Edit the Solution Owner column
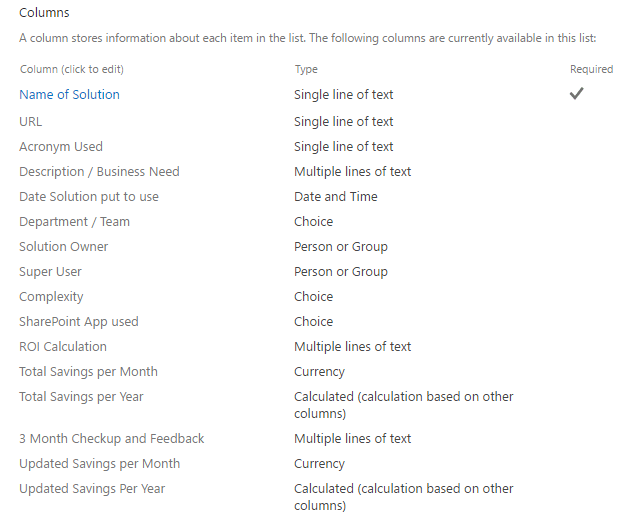 tap(63, 246)
